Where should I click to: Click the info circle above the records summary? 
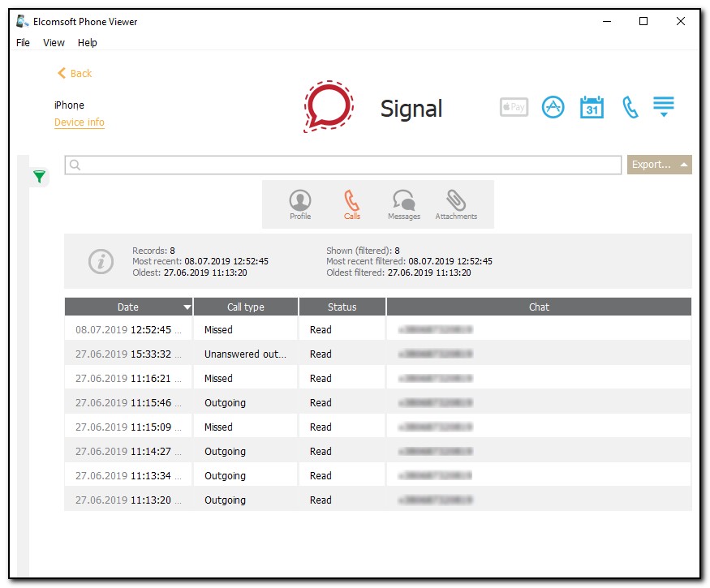(x=101, y=261)
